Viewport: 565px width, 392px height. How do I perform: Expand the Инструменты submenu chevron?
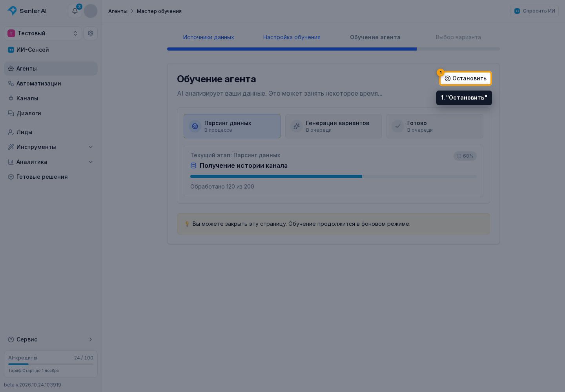91,147
